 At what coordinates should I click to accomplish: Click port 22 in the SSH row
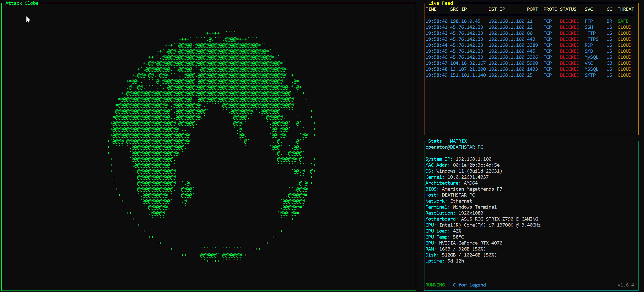click(530, 27)
